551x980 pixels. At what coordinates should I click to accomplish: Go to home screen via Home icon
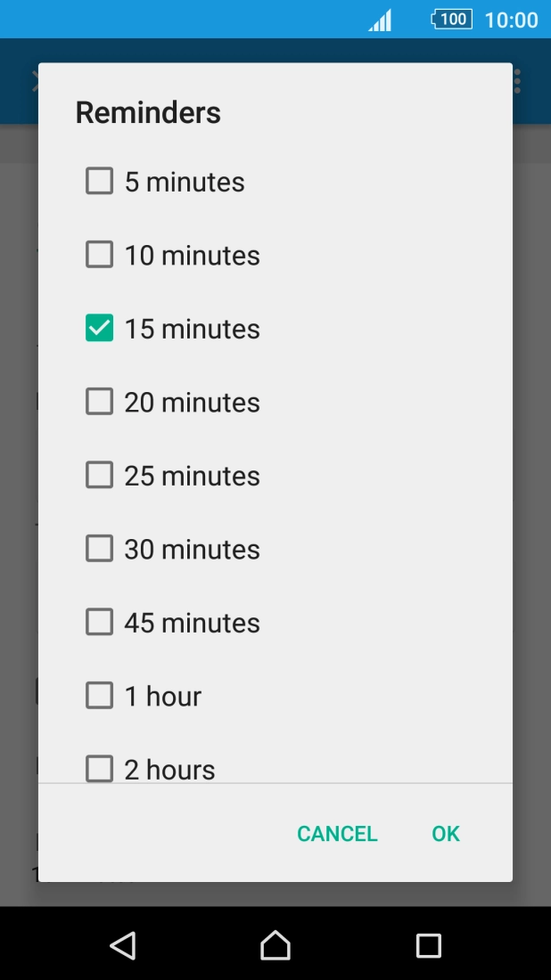pyautogui.click(x=275, y=945)
